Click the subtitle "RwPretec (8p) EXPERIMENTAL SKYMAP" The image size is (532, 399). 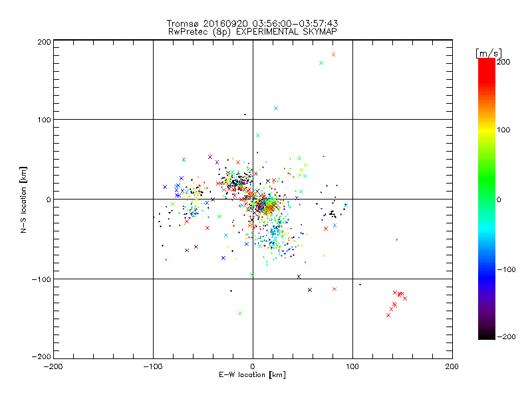click(x=253, y=32)
